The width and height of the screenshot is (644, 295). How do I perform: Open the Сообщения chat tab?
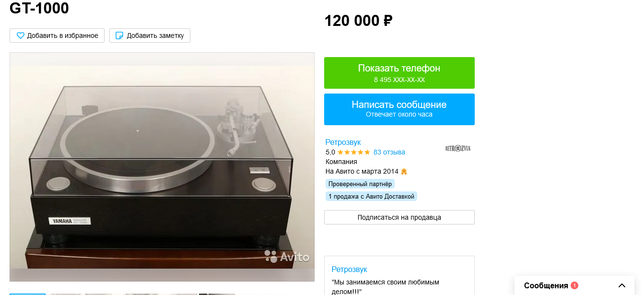pyautogui.click(x=546, y=285)
